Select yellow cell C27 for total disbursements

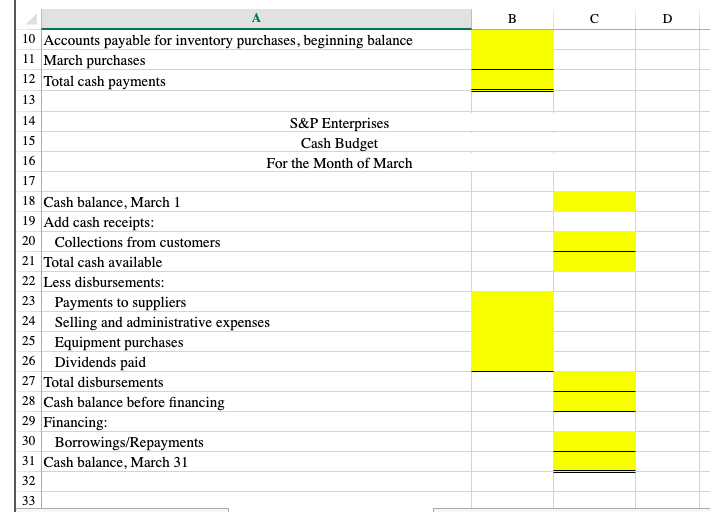594,382
